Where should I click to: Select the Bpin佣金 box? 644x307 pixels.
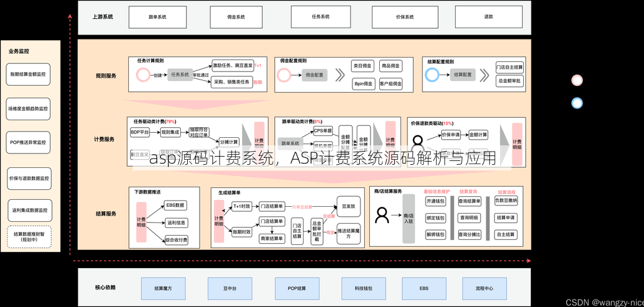363,84
